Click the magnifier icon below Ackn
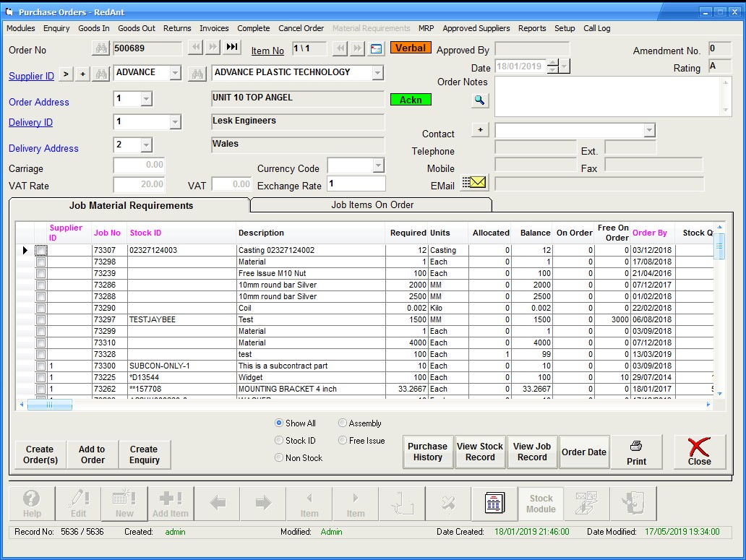Screen dimensions: 746x560 [479, 100]
